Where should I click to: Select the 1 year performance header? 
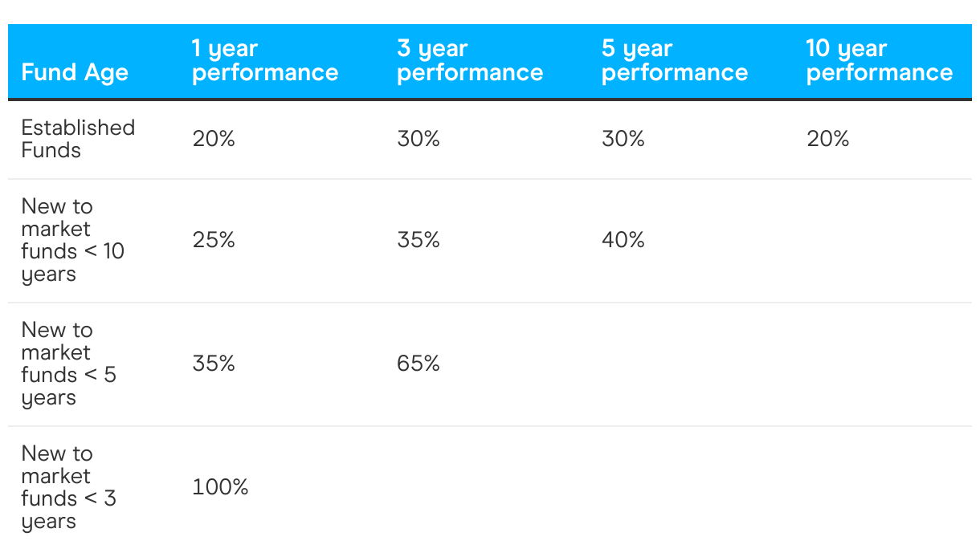[265, 60]
